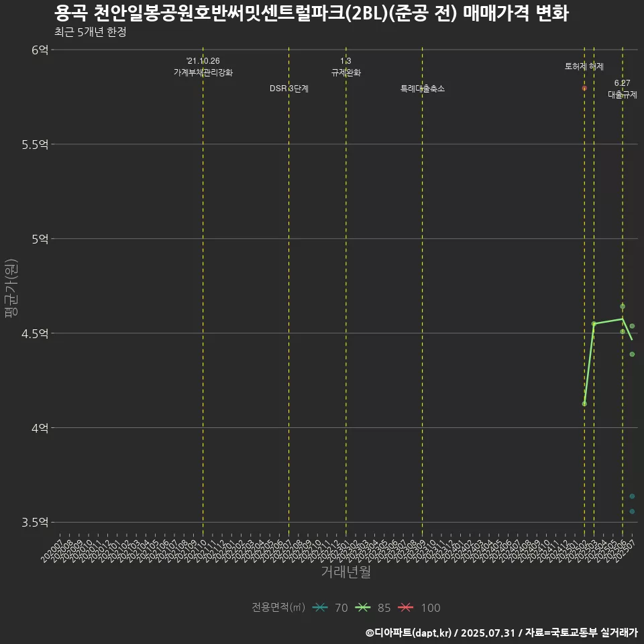Image resolution: width=644 pixels, height=644 pixels.
Task: Click the subtitle '최근 5개년 한정'
Action: [x=91, y=32]
